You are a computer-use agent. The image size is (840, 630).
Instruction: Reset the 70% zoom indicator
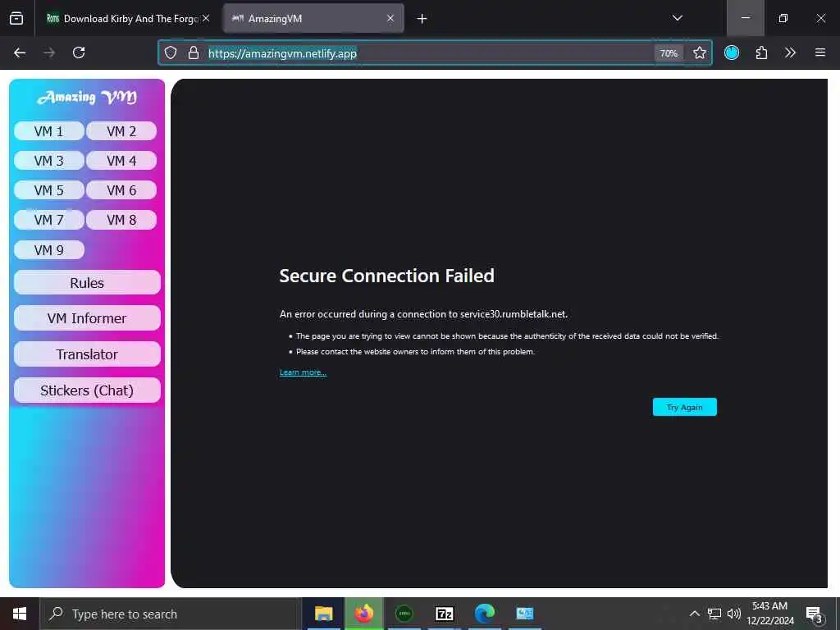tap(669, 53)
